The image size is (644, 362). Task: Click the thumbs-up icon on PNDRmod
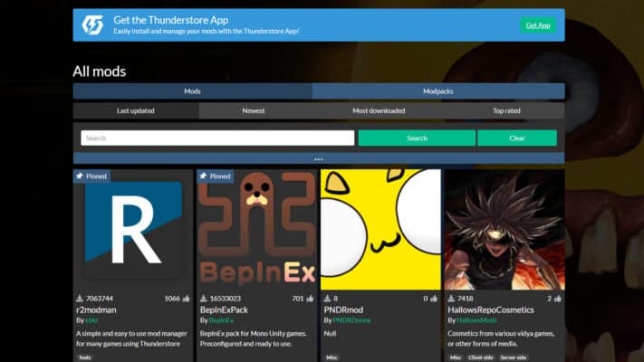pyautogui.click(x=434, y=298)
